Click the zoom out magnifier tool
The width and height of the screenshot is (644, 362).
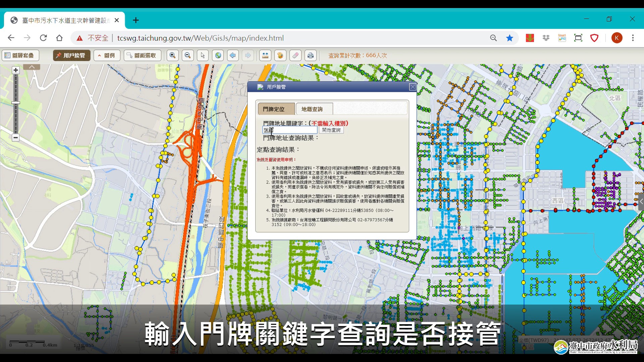[188, 55]
